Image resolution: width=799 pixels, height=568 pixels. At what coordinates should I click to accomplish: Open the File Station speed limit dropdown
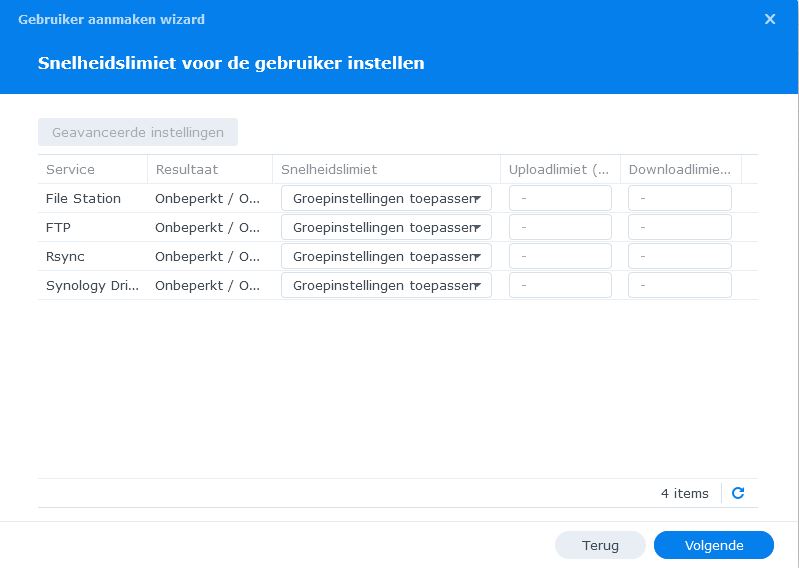coord(386,198)
